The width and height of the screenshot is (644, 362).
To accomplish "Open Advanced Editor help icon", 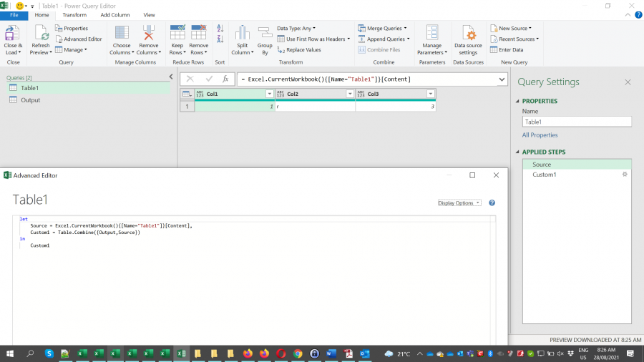I will (492, 202).
